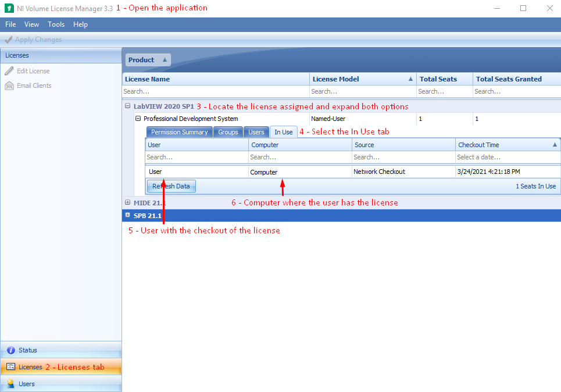Viewport: 561px width, 392px height.
Task: Expand the SPB 21.1 group
Action: (x=128, y=215)
